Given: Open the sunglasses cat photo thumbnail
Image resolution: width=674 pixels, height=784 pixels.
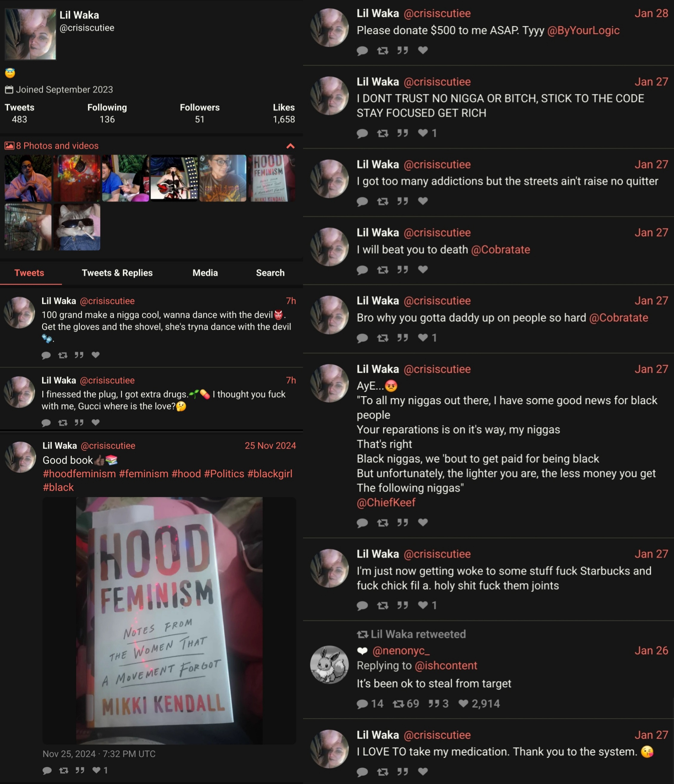Looking at the screenshot, I should coord(77,227).
